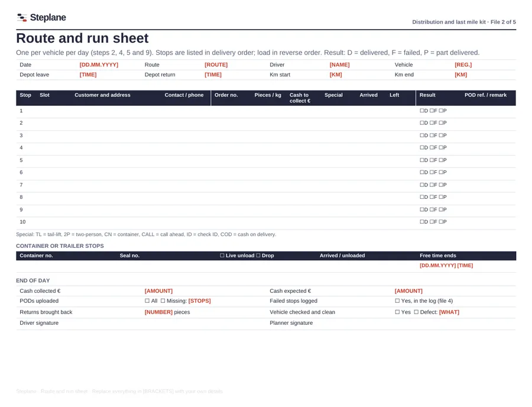Click the 'Cash to collect €' column header
Screen dimensions: 532x407
[x=300, y=98]
